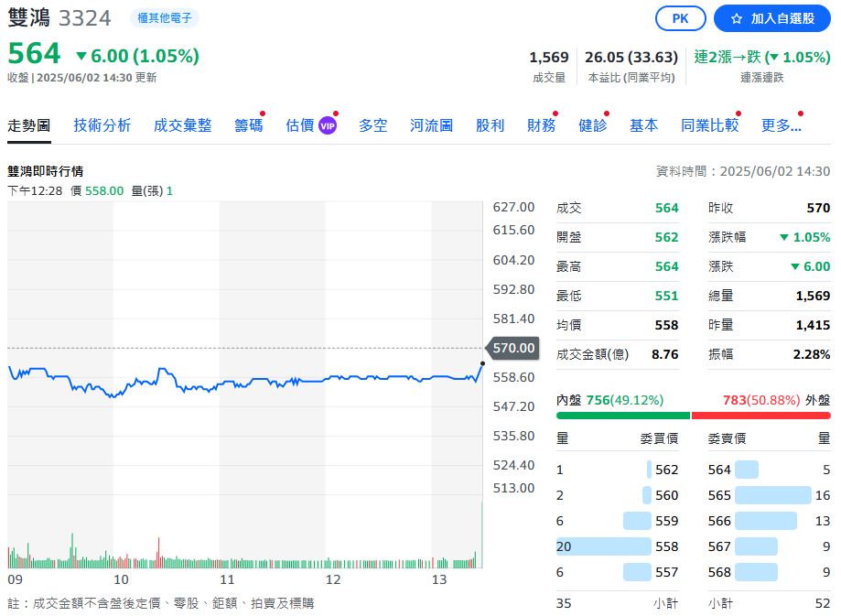This screenshot has width=841, height=616.
Task: Click the 資料時間 timestamp text
Action: (743, 171)
